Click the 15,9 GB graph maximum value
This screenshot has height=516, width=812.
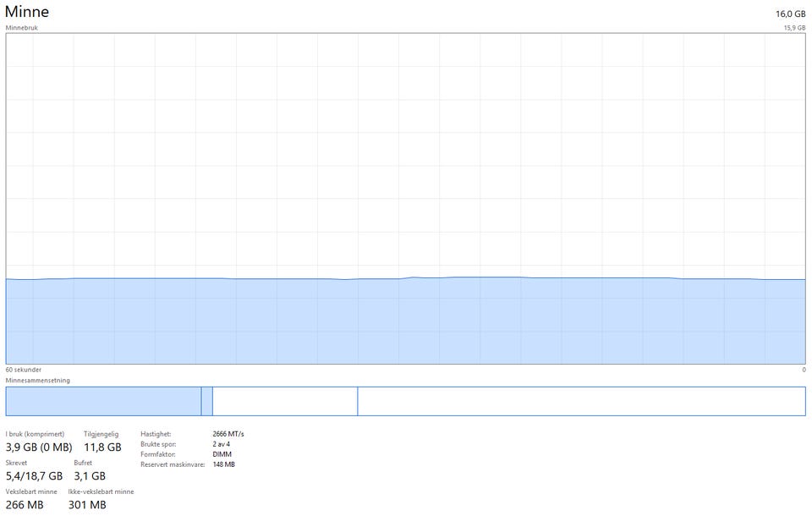794,28
